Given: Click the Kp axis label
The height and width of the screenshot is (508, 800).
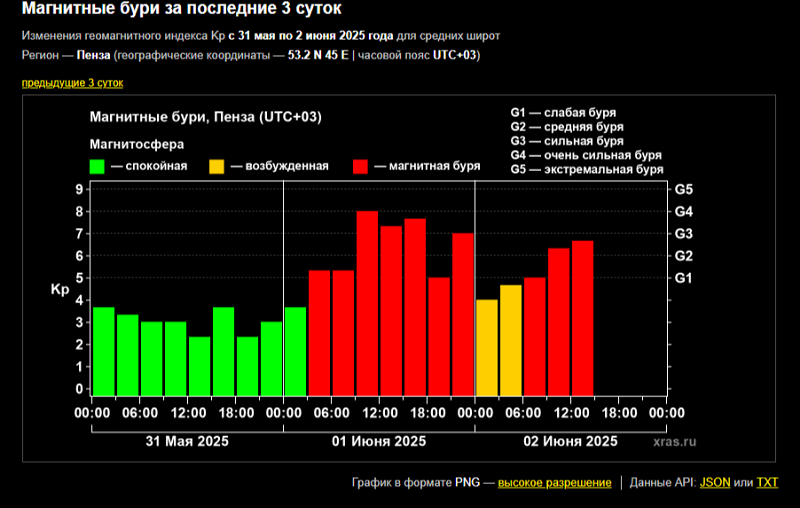Looking at the screenshot, I should pyautogui.click(x=60, y=291).
